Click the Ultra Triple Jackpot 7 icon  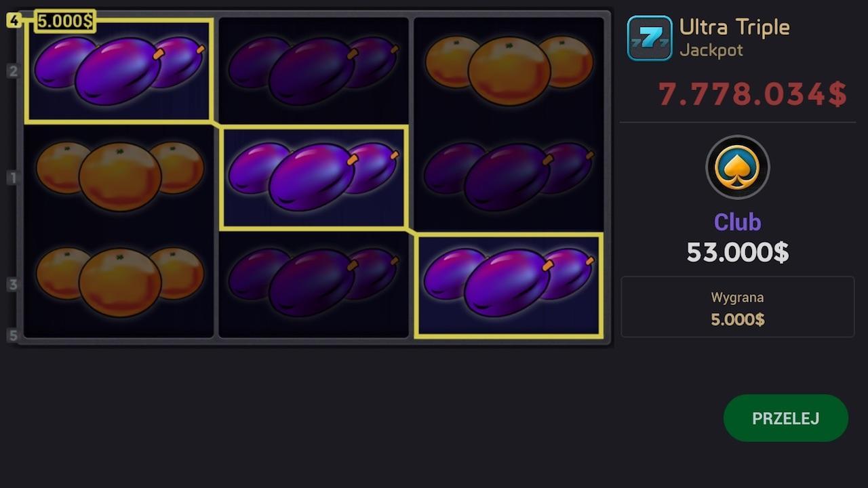(650, 39)
